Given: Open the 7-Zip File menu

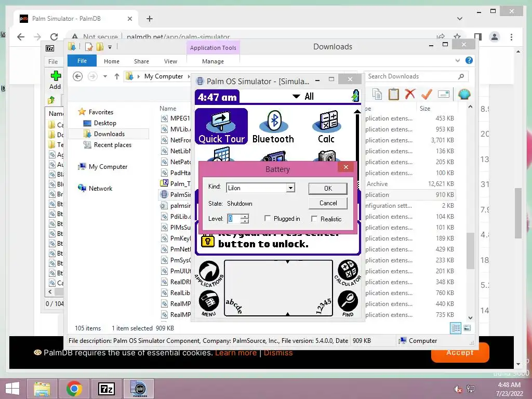Looking at the screenshot, I should 53,62.
